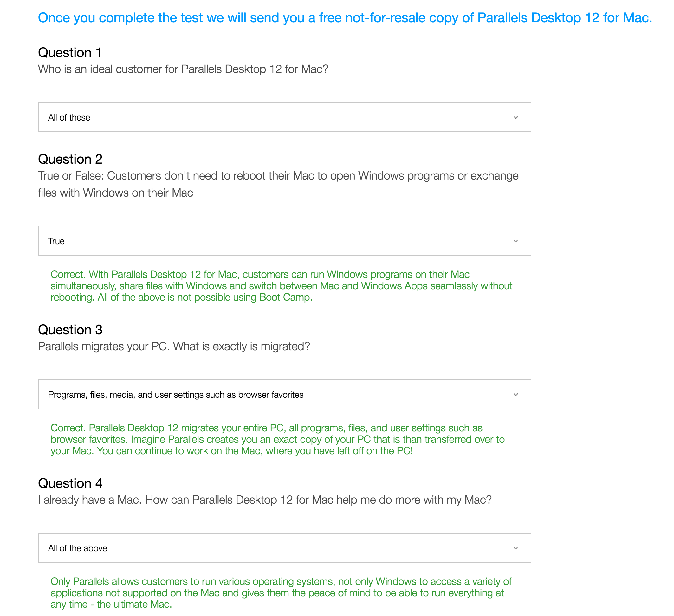674x616 pixels.
Task: Click the green migration feedback under Question 3
Action: pos(277,439)
